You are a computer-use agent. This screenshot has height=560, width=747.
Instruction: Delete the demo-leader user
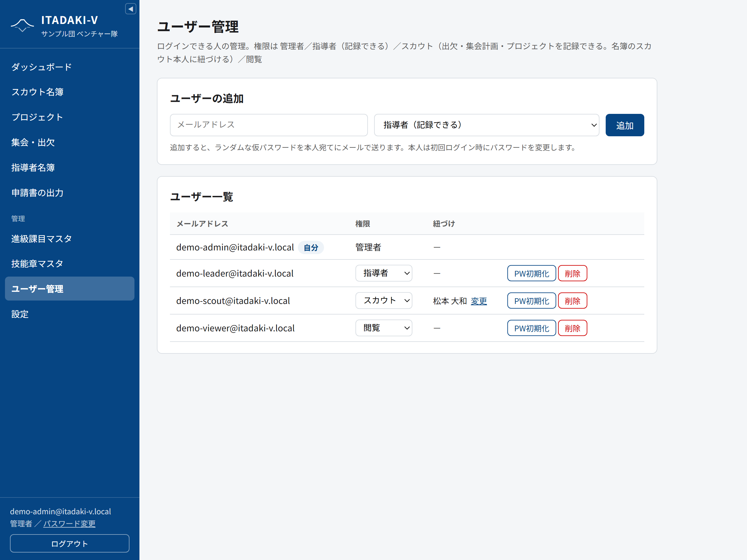(x=573, y=273)
